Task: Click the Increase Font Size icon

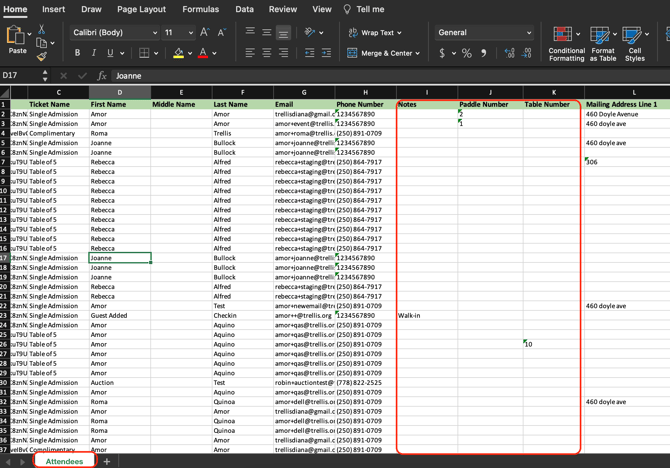Action: click(x=205, y=33)
